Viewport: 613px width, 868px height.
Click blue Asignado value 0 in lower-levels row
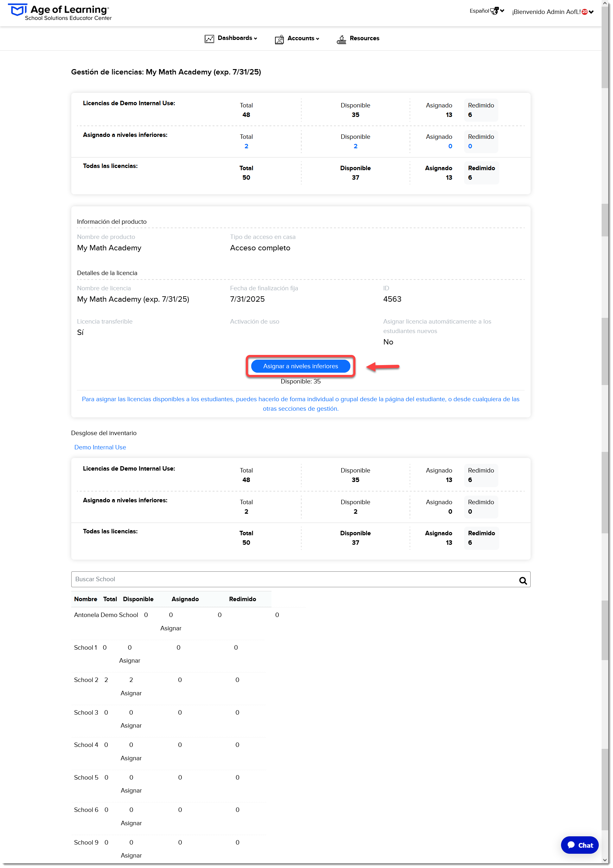450,146
